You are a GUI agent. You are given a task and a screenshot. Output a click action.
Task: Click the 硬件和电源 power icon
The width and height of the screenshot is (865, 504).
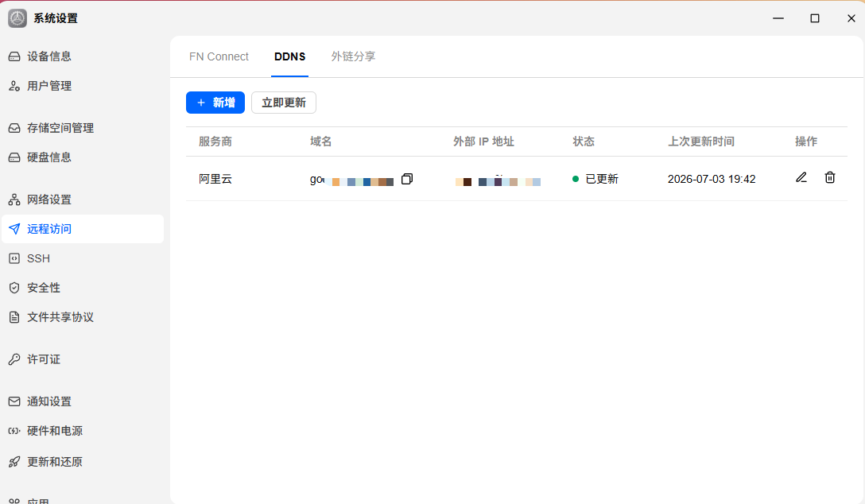[x=14, y=431]
